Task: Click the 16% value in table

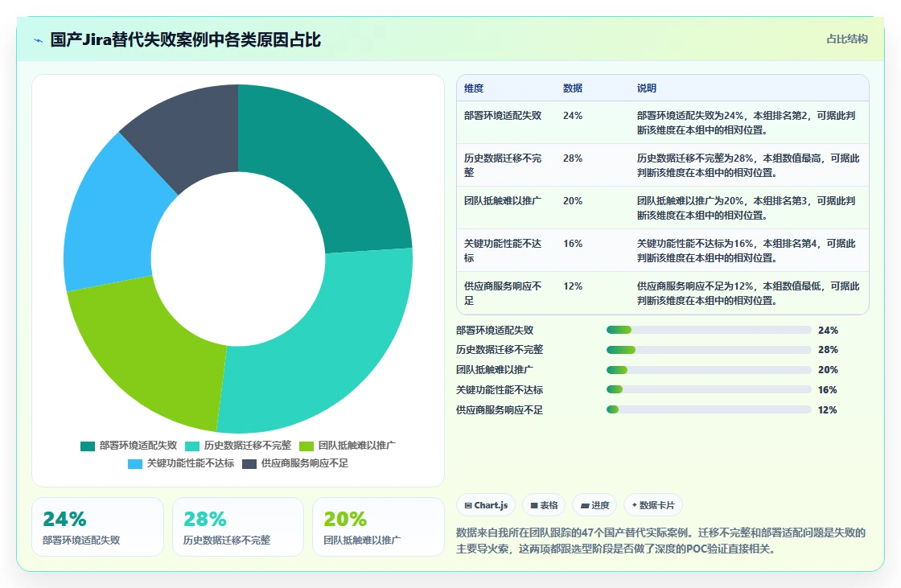Action: click(573, 243)
